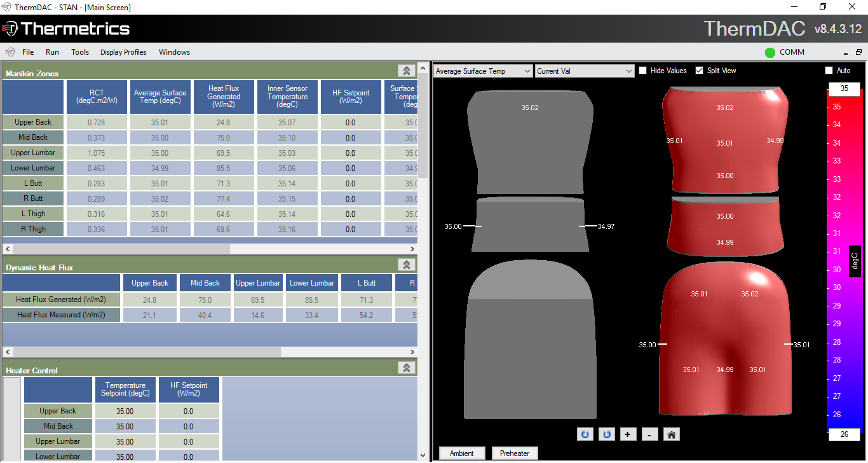Open the Run menu
Screen dimensions: 868x463
click(x=52, y=52)
